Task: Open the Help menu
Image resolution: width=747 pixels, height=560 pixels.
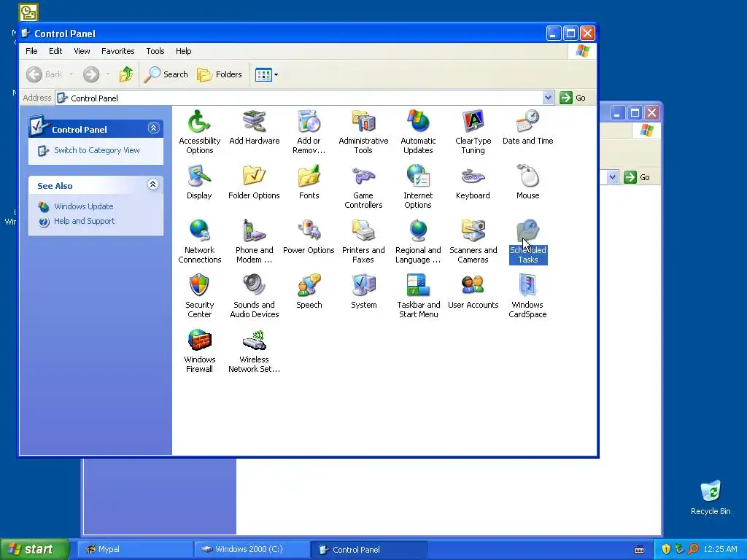Action: (x=183, y=51)
